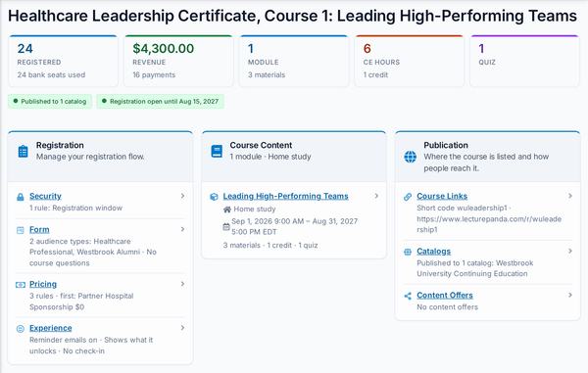Viewport: 588px width, 373px height.
Task: Click the module date range text
Action: (x=295, y=226)
